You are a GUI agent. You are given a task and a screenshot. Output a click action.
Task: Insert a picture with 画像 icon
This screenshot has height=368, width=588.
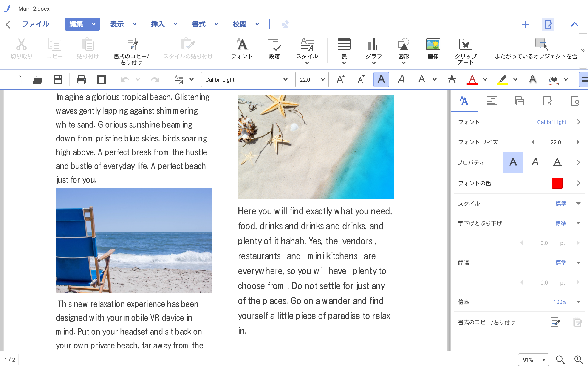[433, 49]
